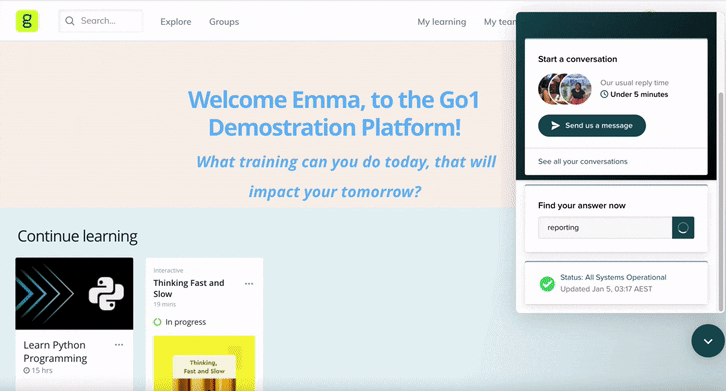
Task: Open the Groups menu
Action: [x=224, y=22]
